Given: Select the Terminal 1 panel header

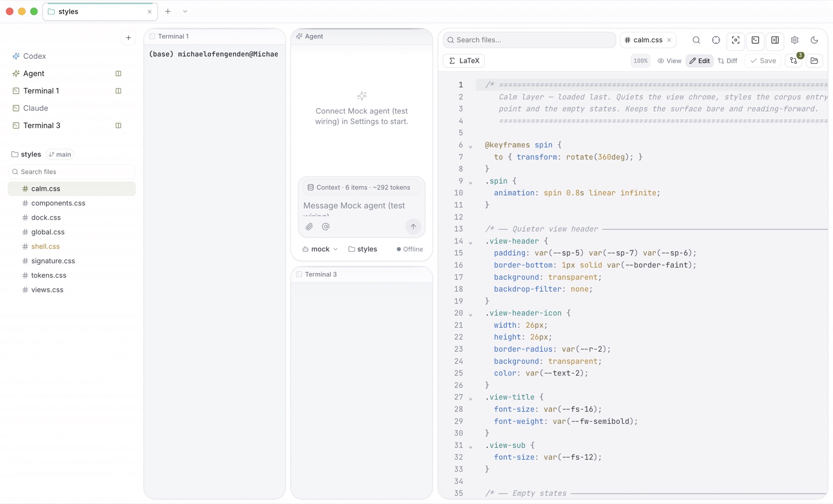Looking at the screenshot, I should coord(214,36).
